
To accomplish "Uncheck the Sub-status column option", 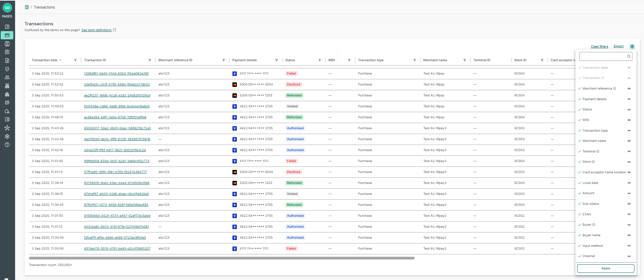I will pos(580,204).
